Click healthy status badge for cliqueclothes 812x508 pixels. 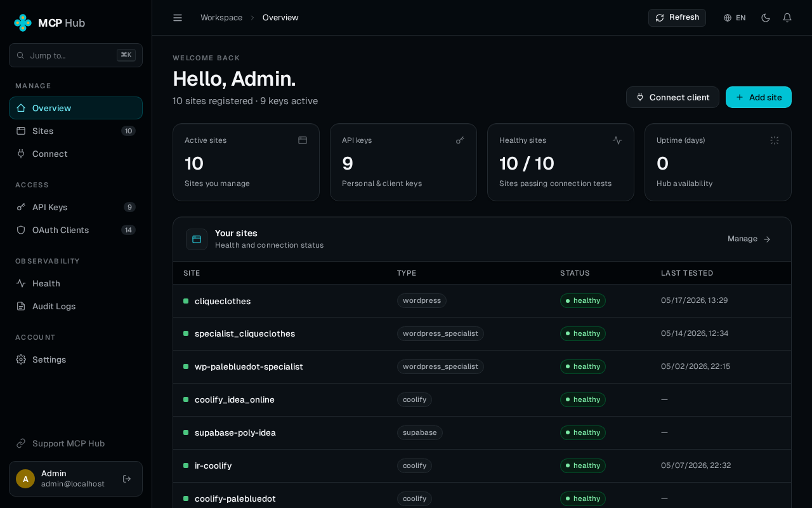pos(583,301)
